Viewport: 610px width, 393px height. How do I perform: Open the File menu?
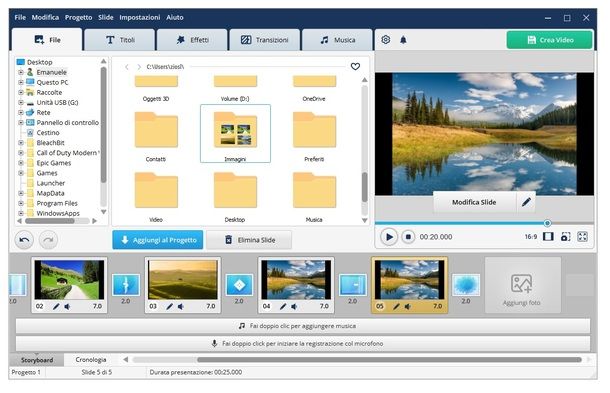click(20, 18)
